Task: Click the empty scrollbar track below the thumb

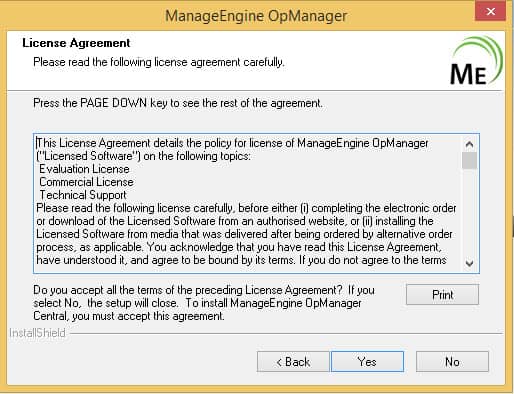Action: pos(469,213)
